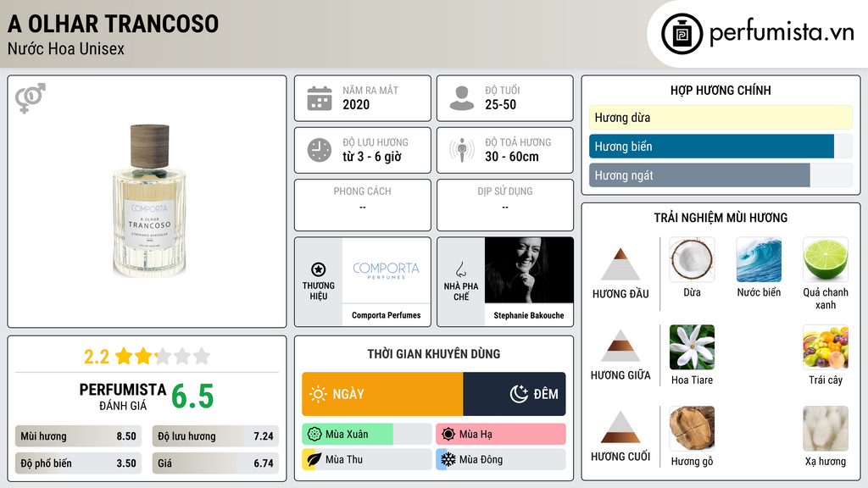Click the Mùa Xuân season bar

[367, 435]
